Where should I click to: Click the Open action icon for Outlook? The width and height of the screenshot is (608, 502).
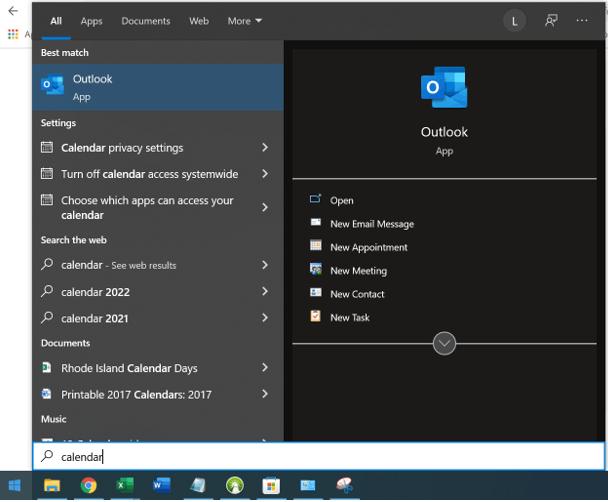coord(315,199)
